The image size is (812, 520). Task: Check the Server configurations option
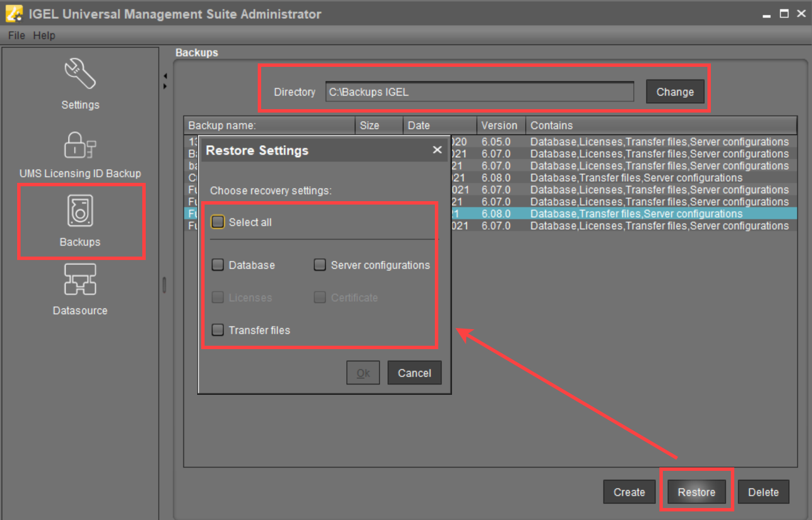320,265
